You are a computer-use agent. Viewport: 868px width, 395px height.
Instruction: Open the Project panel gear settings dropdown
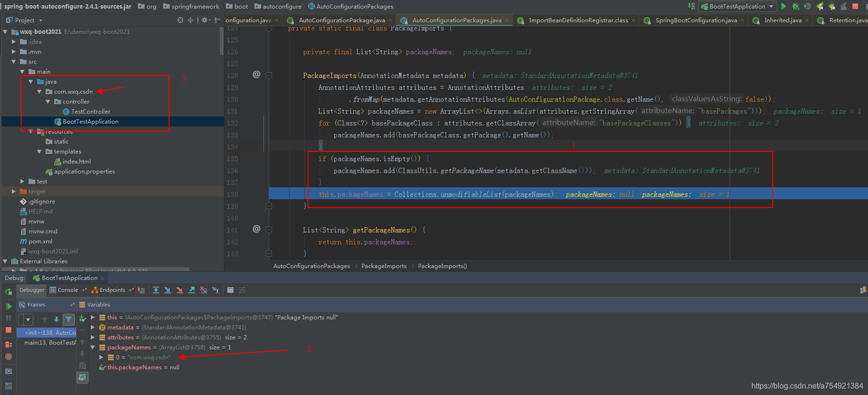pyautogui.click(x=205, y=20)
